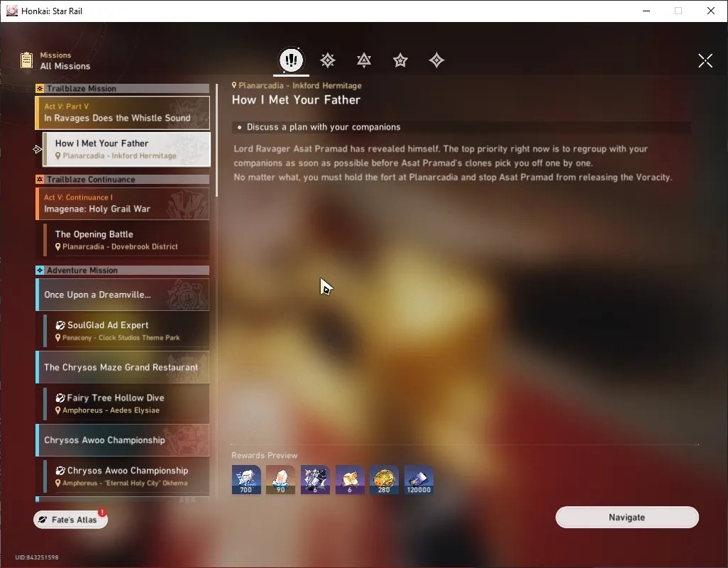Open The Chrysos Maze Grand Restaurant group
This screenshot has height=568, width=728.
point(123,367)
